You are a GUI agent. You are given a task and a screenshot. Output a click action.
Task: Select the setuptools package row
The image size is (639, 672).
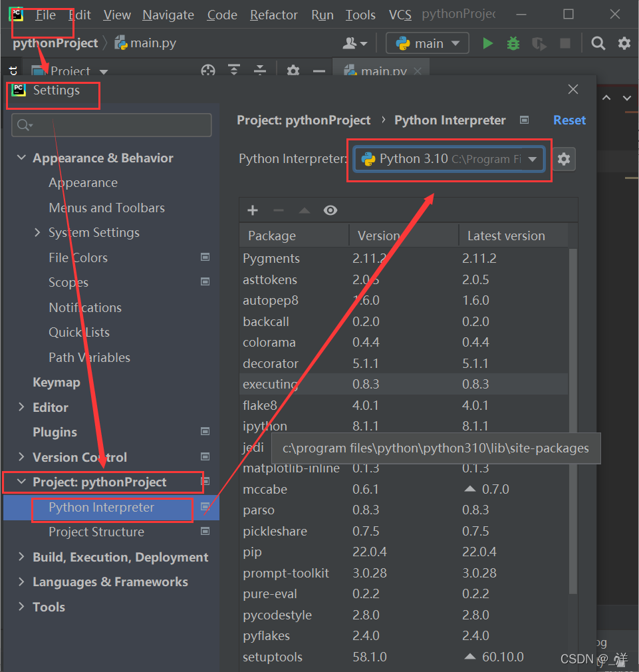coord(404,657)
